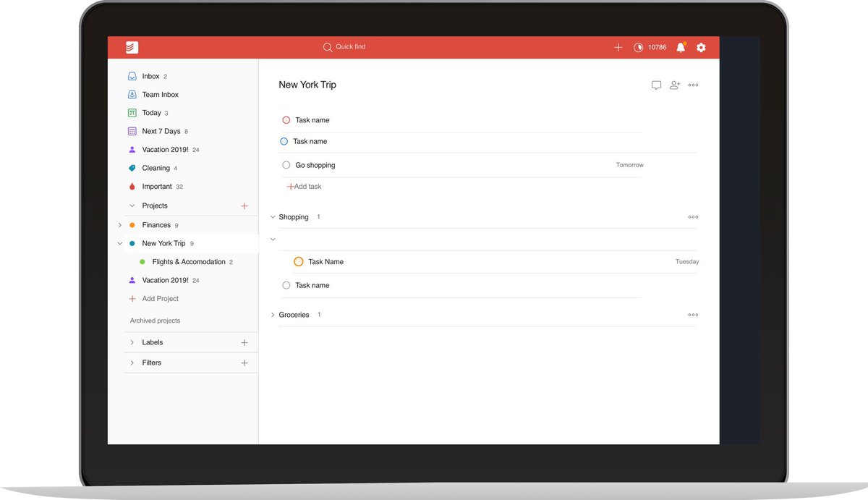This screenshot has width=868, height=500.
Task: Collapse the Shopping section chevron
Action: pos(273,217)
